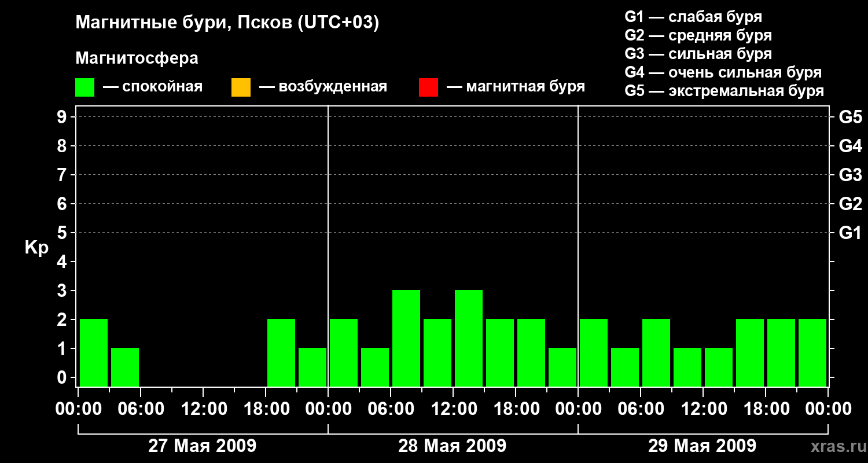Click the red 'магнитная буря' legend swatch
868x463 pixels.
(428, 87)
